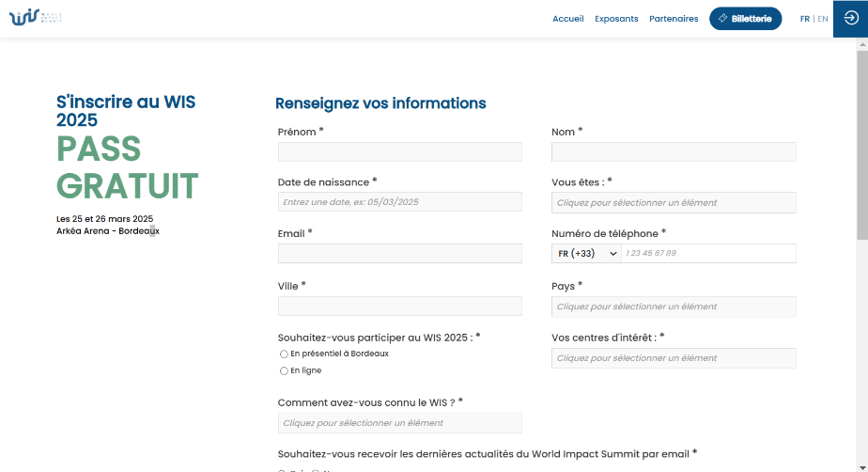Click the S'inscrire au WIS 2025 title
The width and height of the screenshot is (868, 472).
point(126,111)
